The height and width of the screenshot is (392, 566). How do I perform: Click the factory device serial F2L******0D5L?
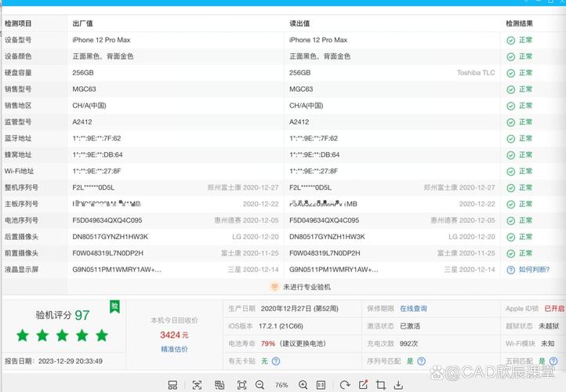93,187
